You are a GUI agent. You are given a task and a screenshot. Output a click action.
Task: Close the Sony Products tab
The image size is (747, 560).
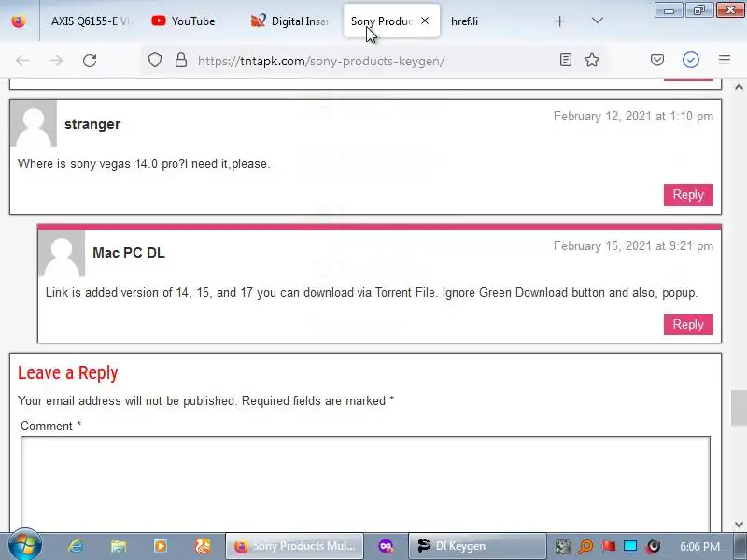coord(425,21)
